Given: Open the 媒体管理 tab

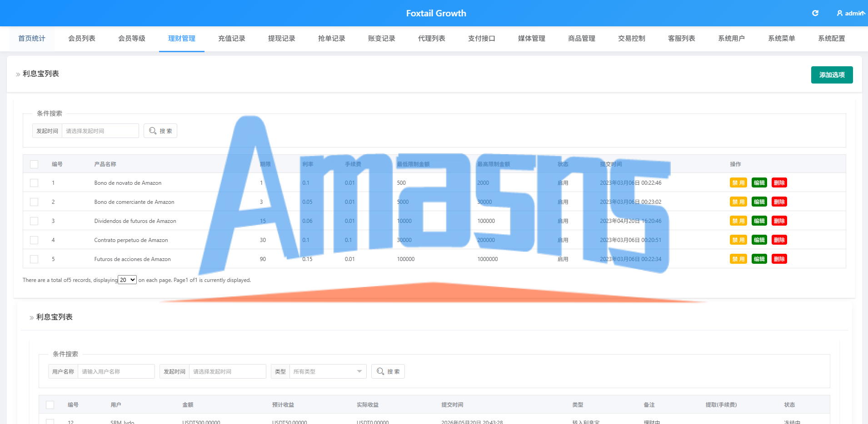Looking at the screenshot, I should (x=532, y=39).
